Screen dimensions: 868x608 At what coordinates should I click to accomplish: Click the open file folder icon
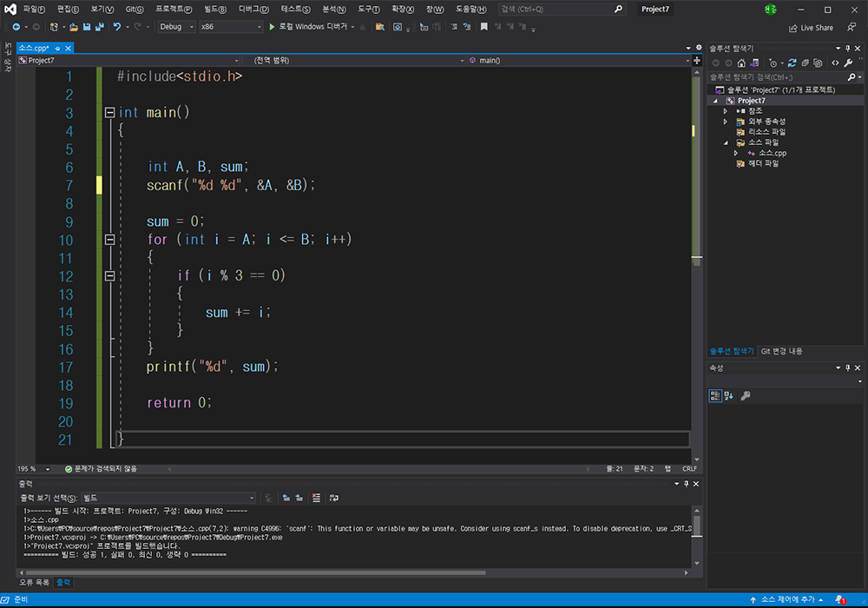point(73,27)
